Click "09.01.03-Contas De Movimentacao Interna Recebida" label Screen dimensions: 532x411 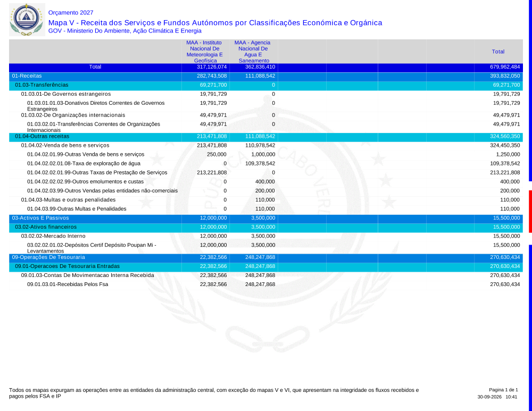click(x=88, y=275)
